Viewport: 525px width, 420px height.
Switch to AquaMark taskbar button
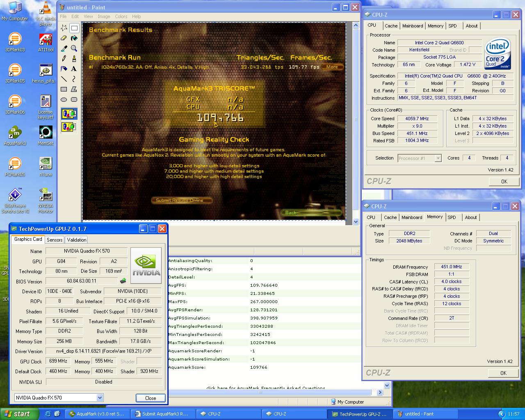pos(98,414)
